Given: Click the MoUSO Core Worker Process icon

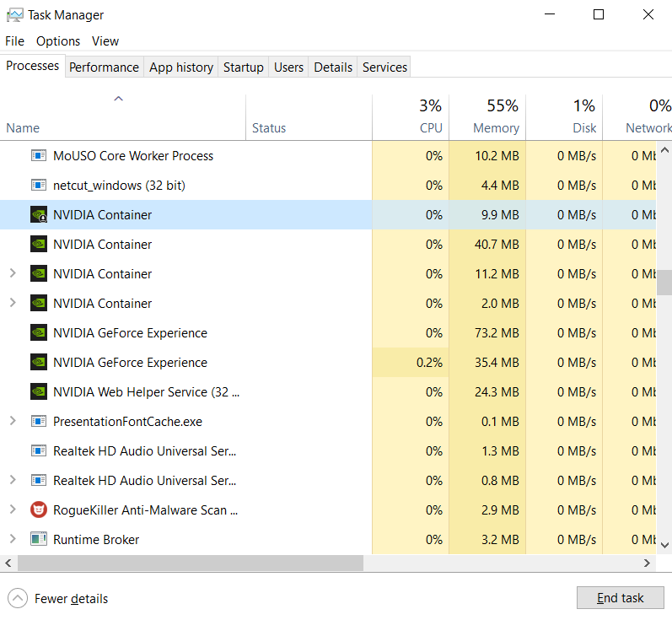Looking at the screenshot, I should tap(38, 156).
